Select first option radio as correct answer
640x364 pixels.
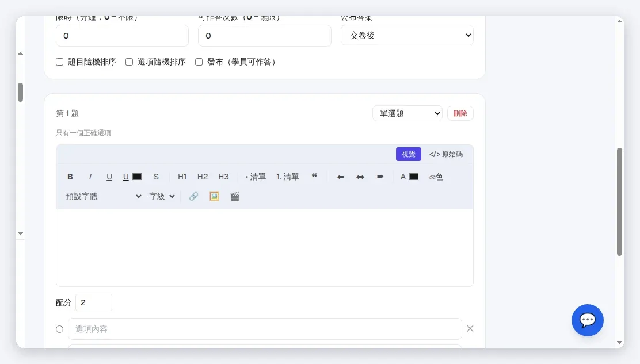tap(60, 329)
